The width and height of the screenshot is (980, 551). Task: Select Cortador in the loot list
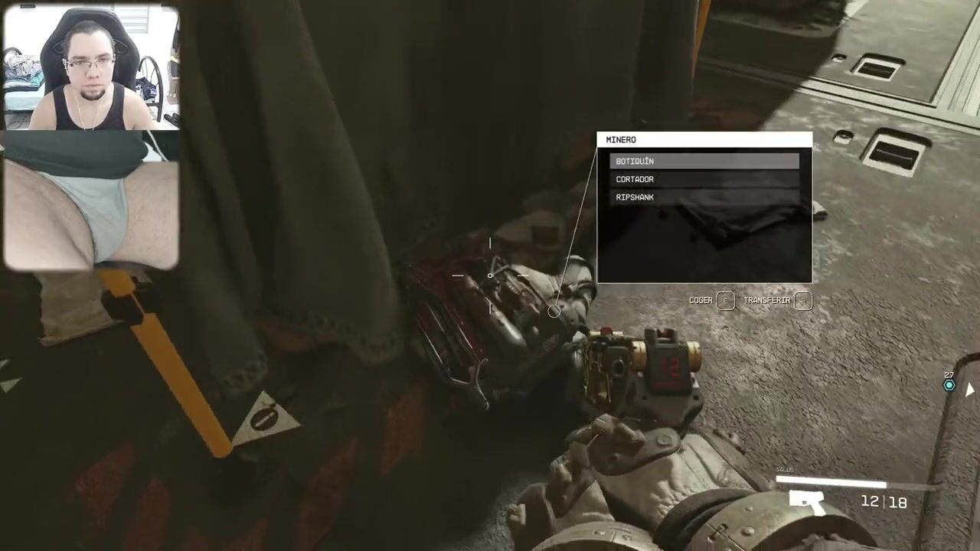704,179
